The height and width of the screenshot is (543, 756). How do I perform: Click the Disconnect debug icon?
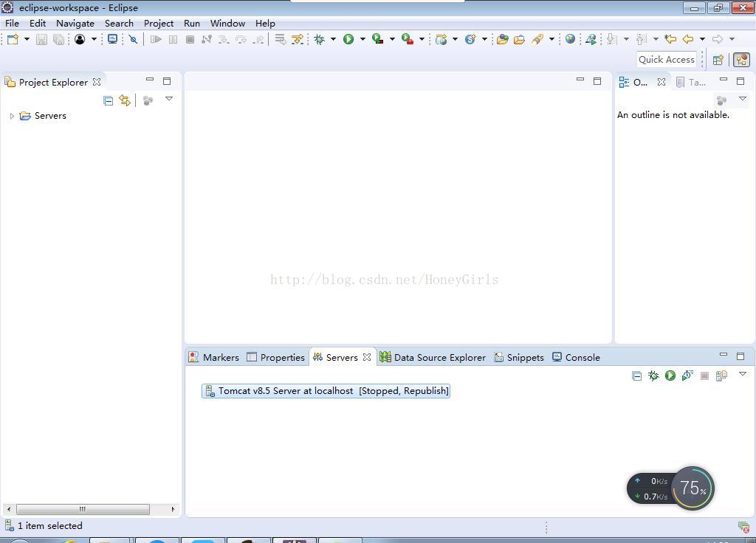click(x=207, y=39)
